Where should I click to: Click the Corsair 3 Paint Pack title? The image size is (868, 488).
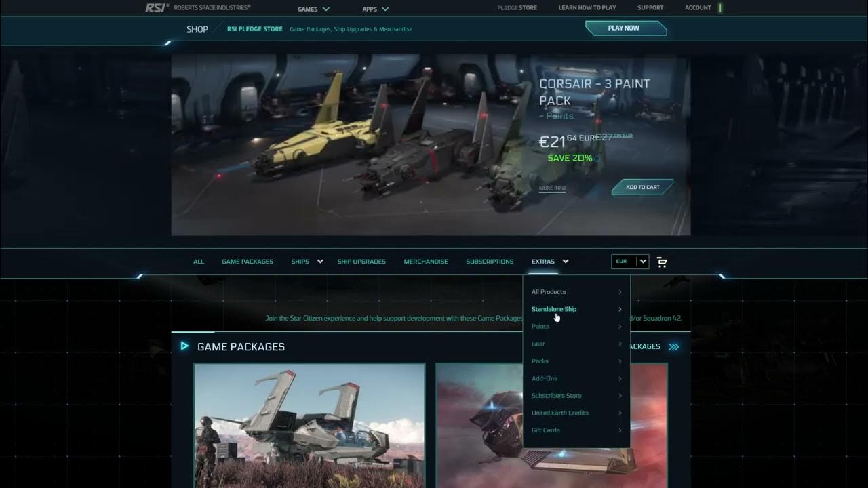(595, 91)
